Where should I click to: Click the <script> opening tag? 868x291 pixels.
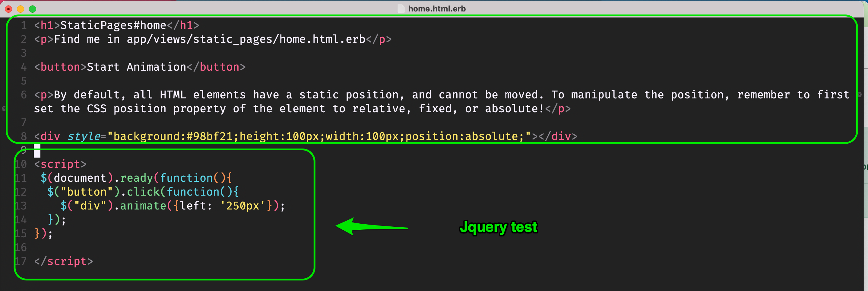point(60,164)
